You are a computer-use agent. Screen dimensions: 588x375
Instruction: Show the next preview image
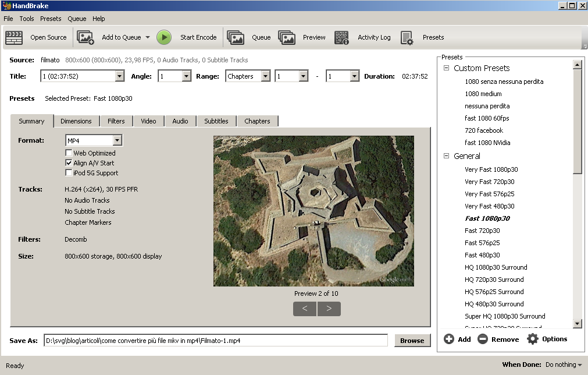click(329, 309)
